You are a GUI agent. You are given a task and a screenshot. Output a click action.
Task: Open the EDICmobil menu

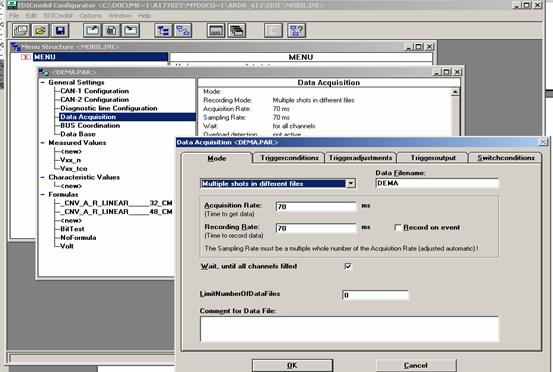[58, 16]
